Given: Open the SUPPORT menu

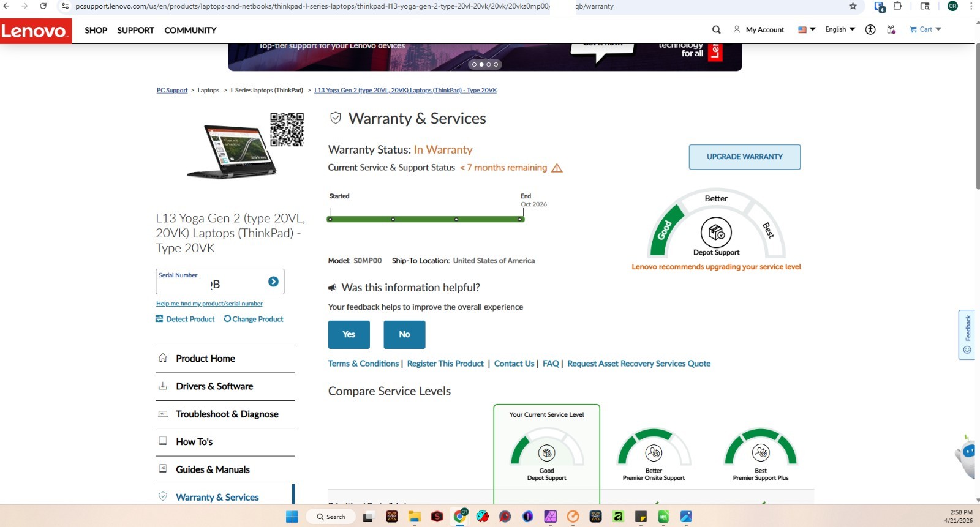Looking at the screenshot, I should 135,30.
